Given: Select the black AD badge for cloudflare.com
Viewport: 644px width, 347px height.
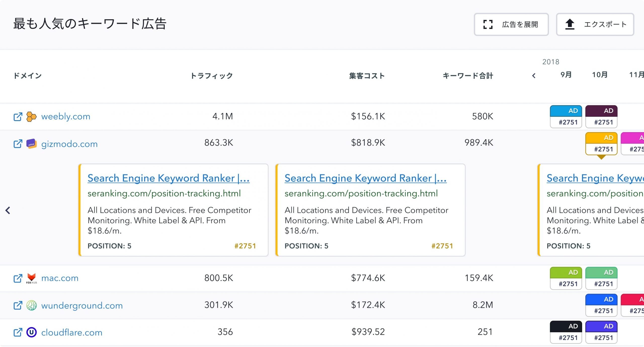Looking at the screenshot, I should point(566,332).
